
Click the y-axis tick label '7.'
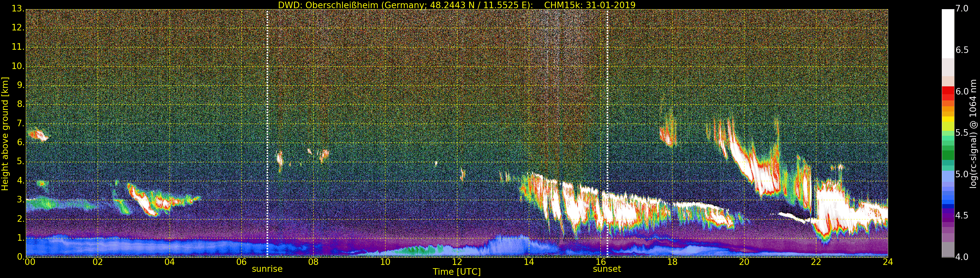[21, 123]
